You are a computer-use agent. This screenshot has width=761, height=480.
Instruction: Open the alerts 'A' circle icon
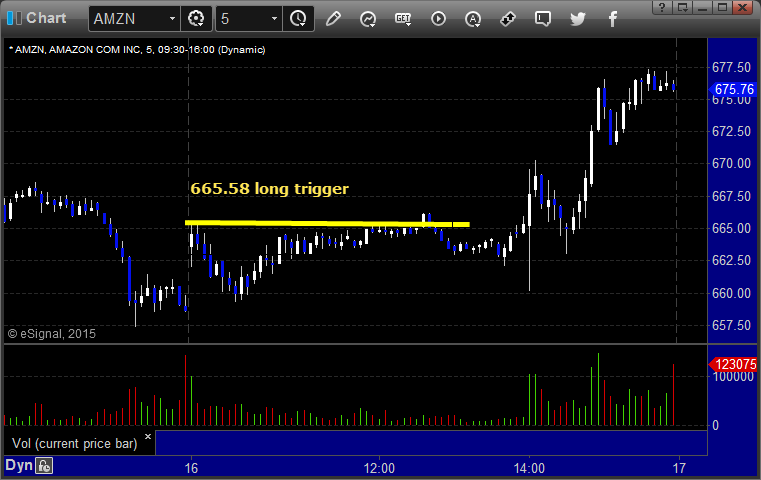coord(473,19)
